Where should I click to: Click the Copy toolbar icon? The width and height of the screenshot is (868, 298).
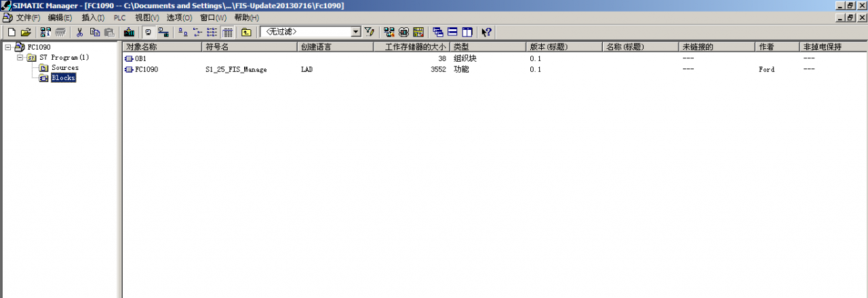tap(95, 32)
